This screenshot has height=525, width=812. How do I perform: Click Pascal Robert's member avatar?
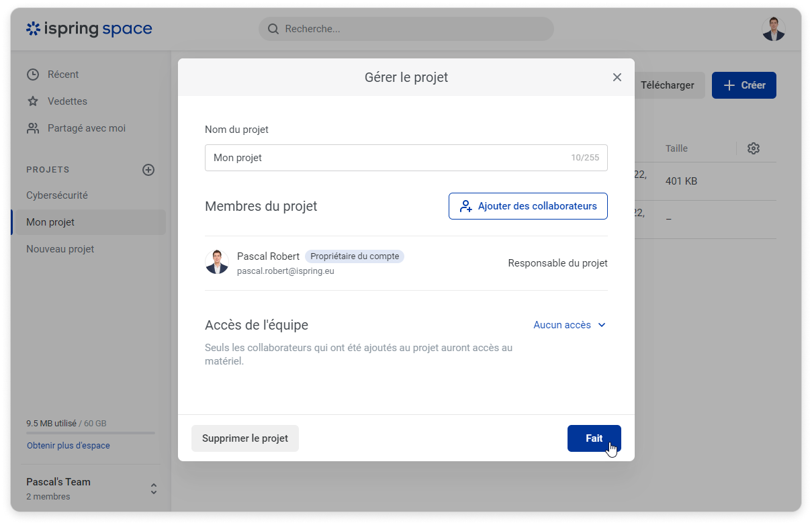click(217, 262)
